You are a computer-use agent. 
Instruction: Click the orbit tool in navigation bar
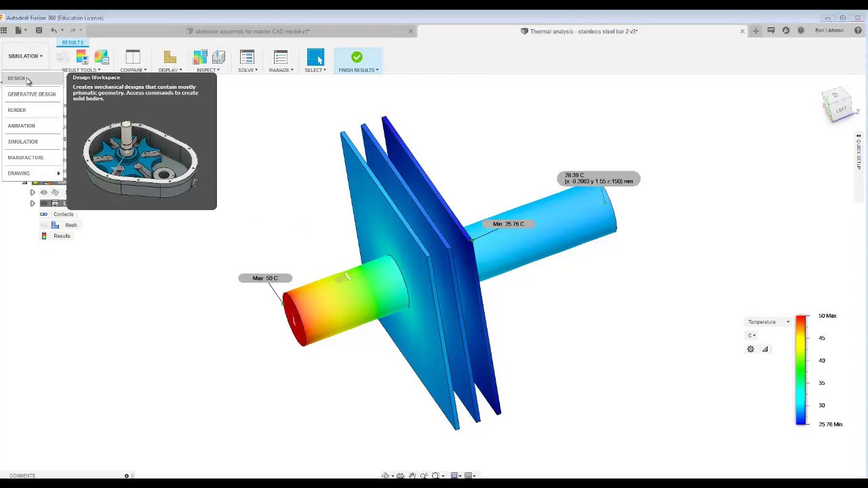pyautogui.click(x=386, y=476)
